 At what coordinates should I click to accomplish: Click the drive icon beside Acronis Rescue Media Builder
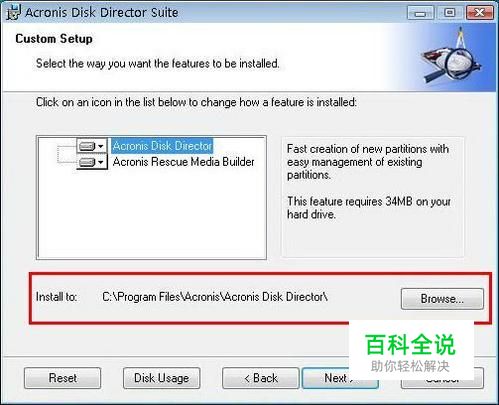(87, 162)
